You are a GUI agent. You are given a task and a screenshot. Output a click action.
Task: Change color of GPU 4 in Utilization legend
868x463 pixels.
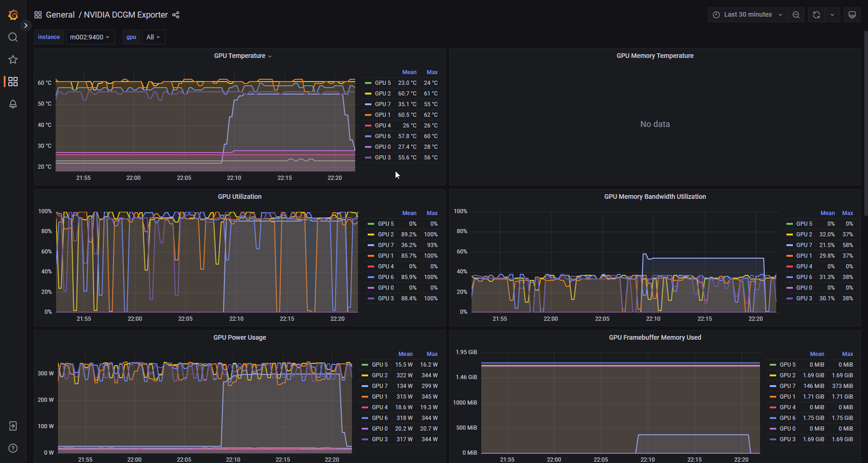click(x=371, y=266)
